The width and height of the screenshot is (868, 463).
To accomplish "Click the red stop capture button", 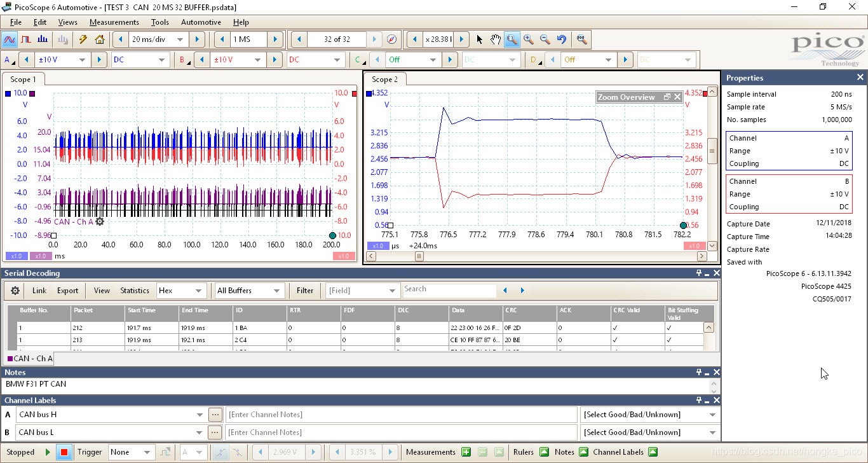I will (x=64, y=452).
